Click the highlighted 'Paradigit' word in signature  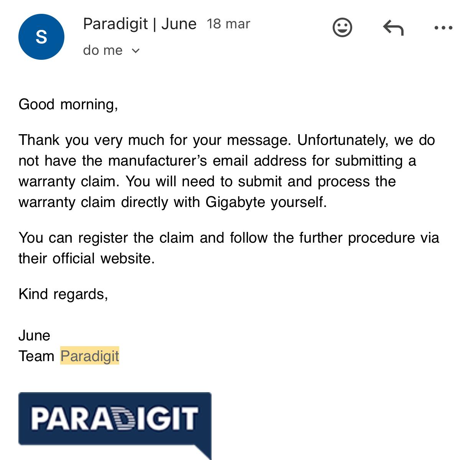pyautogui.click(x=90, y=356)
